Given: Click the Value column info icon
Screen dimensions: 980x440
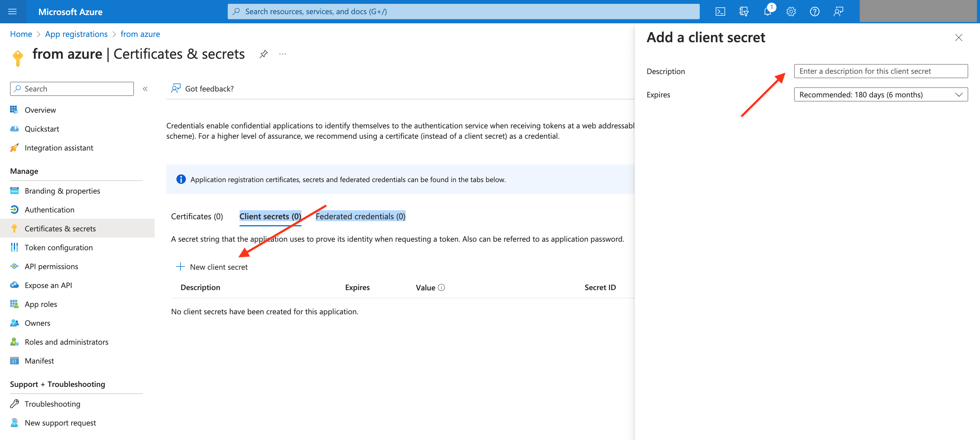Looking at the screenshot, I should tap(441, 287).
